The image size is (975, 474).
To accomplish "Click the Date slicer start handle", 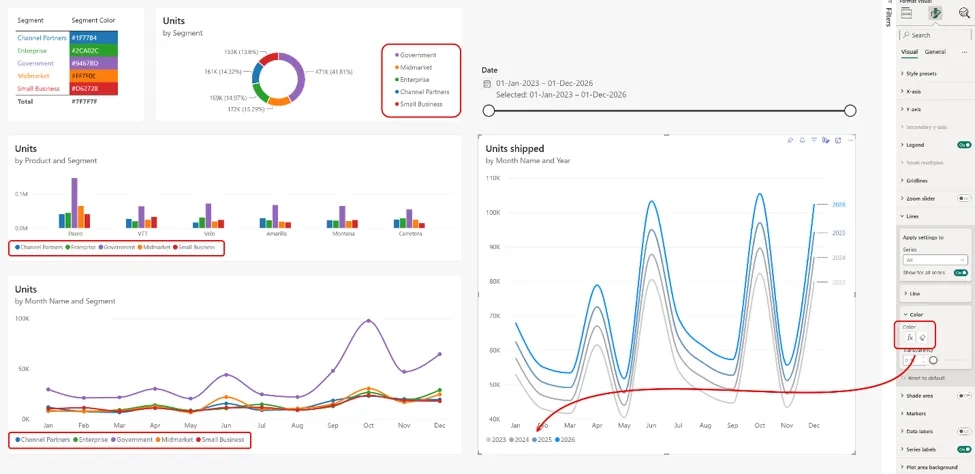I will pos(489,111).
